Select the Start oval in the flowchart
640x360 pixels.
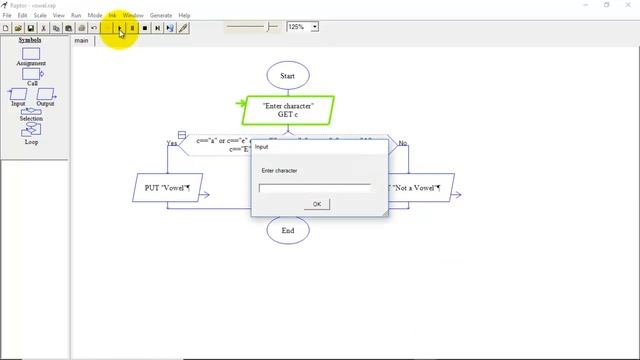coord(288,76)
